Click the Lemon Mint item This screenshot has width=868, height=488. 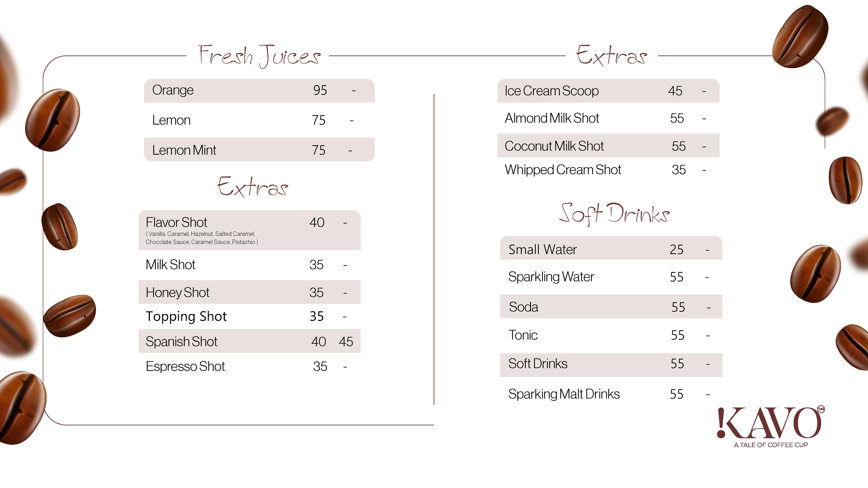click(x=184, y=150)
